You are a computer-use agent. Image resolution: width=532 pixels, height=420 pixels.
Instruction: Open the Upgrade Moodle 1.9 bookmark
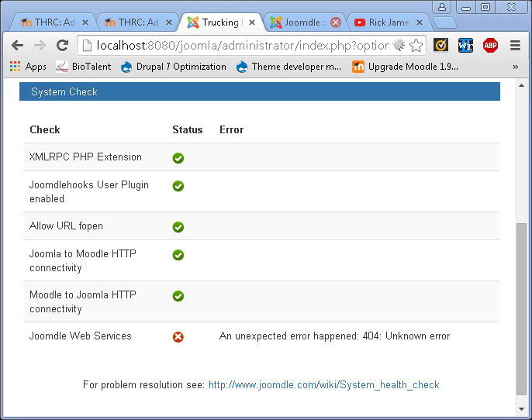tap(405, 67)
